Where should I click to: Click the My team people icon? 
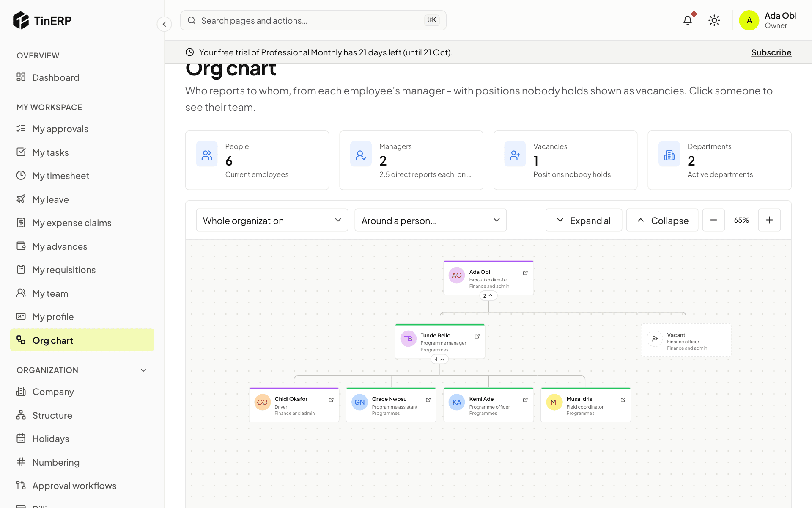tap(21, 293)
